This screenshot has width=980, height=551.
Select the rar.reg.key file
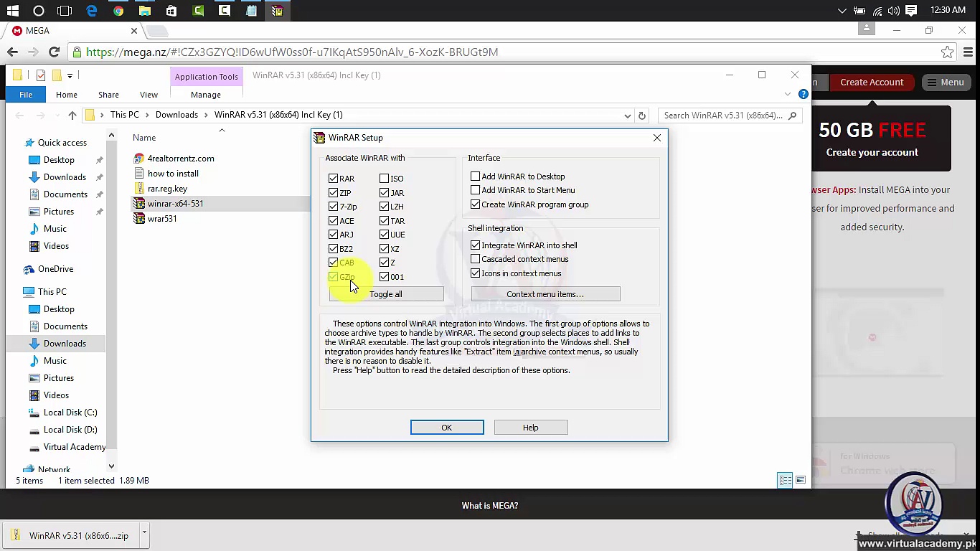pyautogui.click(x=167, y=189)
